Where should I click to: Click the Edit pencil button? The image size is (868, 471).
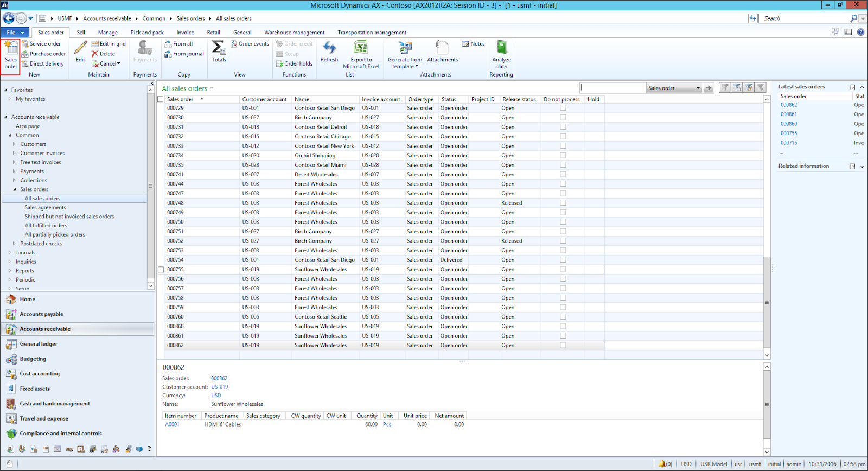pos(80,52)
